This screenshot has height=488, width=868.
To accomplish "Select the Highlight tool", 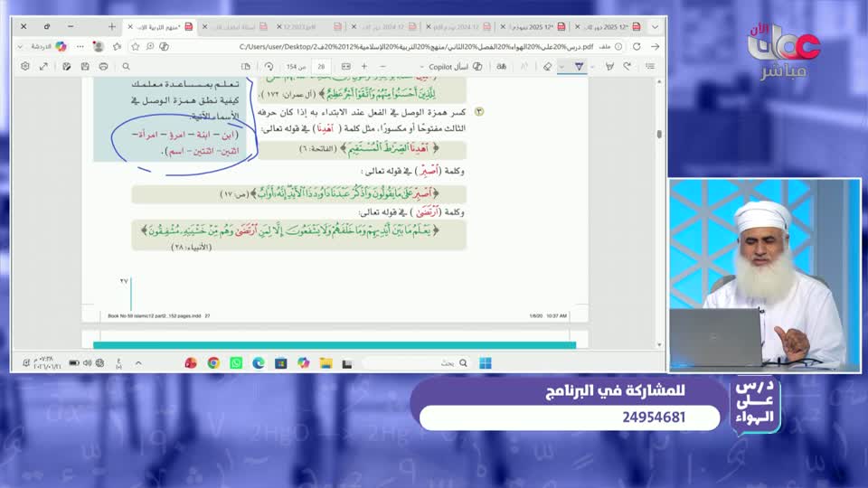I will click(x=609, y=66).
